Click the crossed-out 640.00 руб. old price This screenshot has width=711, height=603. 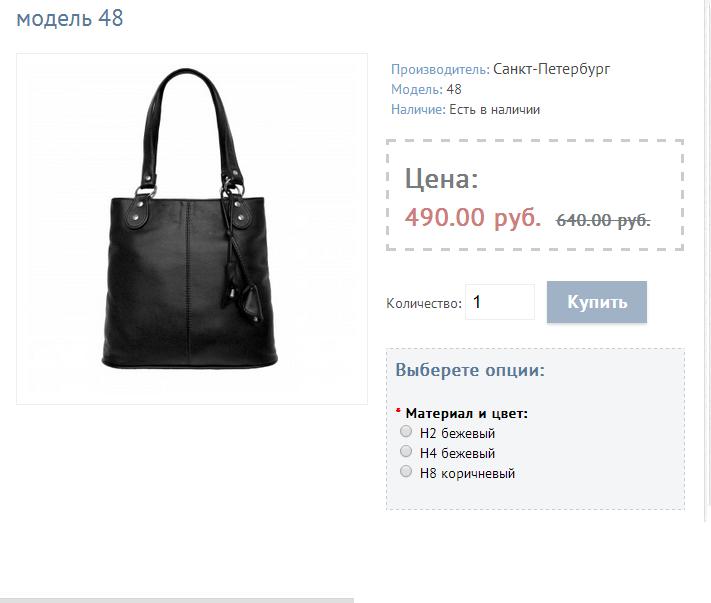pyautogui.click(x=603, y=220)
